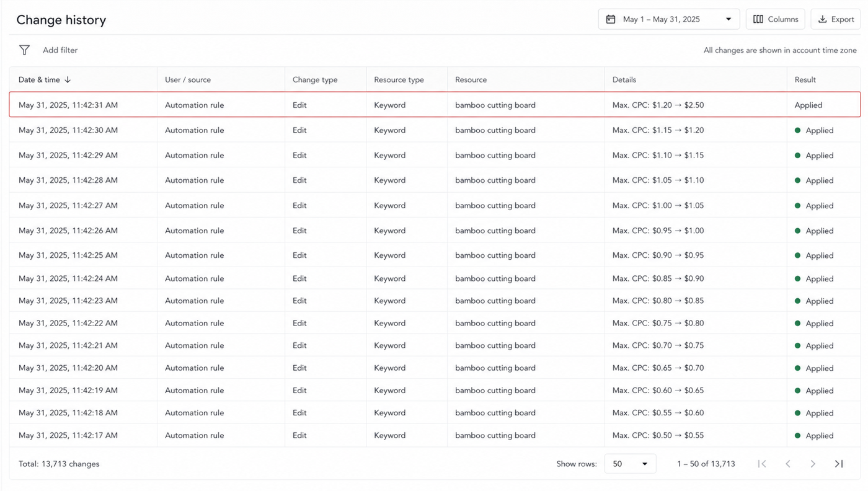The width and height of the screenshot is (868, 491).
Task: Click the 11:42:22 AM timestamp
Action: click(x=68, y=323)
